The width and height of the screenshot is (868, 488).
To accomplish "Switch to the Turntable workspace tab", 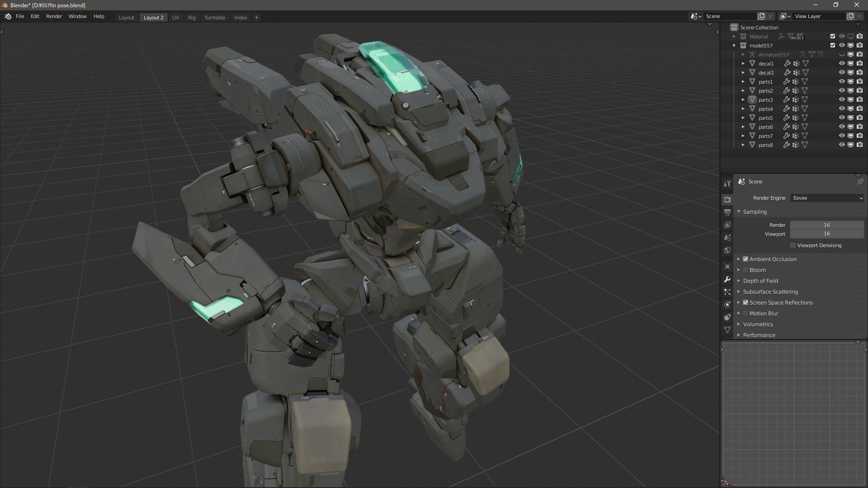I will (x=214, y=18).
